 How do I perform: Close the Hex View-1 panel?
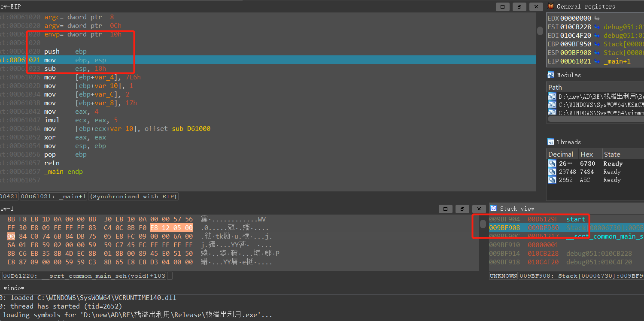(479, 209)
